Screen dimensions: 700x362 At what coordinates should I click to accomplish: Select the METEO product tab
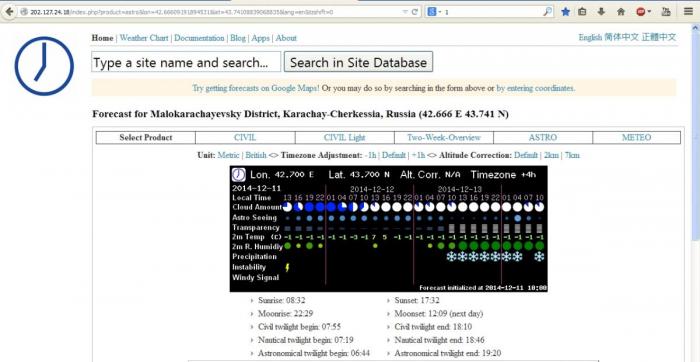point(637,137)
